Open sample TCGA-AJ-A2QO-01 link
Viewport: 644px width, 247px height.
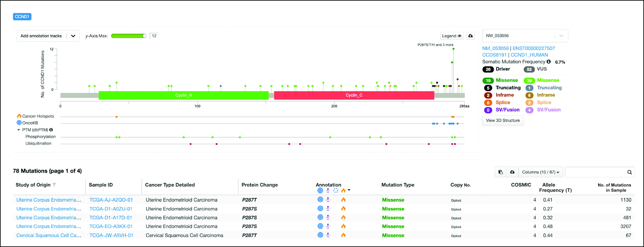click(x=111, y=200)
